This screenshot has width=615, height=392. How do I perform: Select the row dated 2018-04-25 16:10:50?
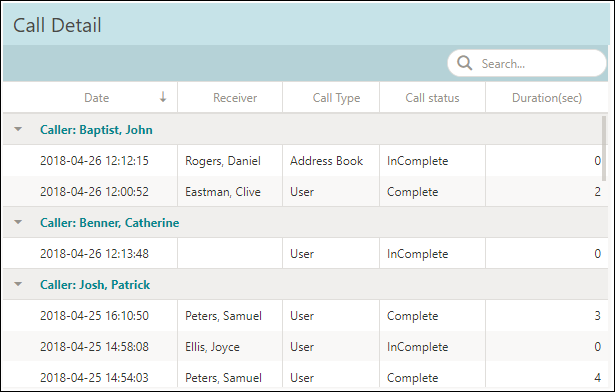tap(305, 315)
